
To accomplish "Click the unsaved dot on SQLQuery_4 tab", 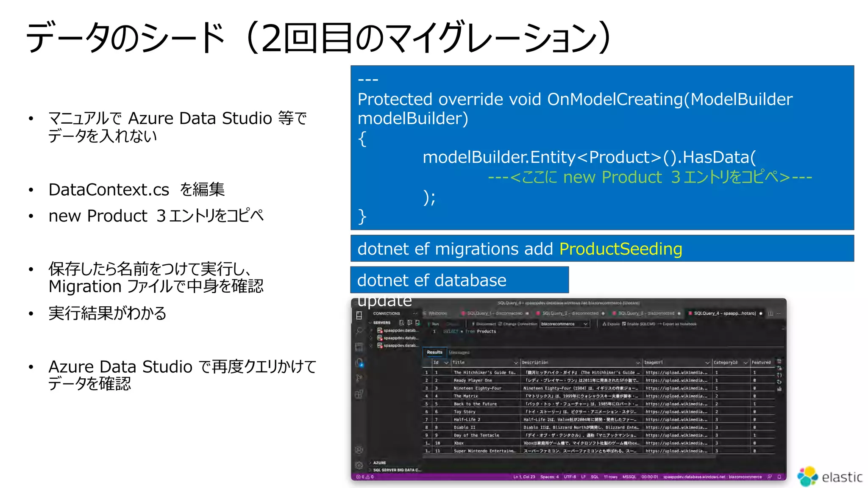I will click(x=761, y=313).
